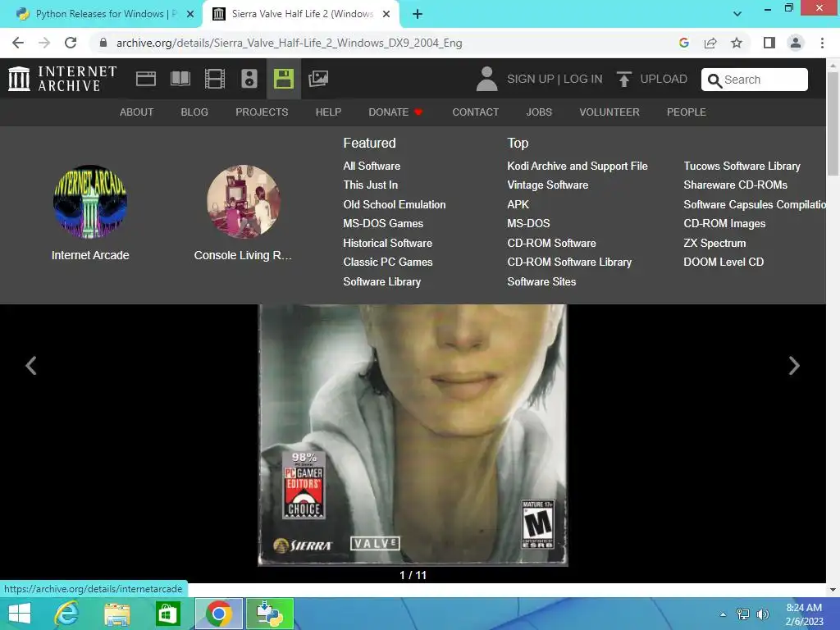The width and height of the screenshot is (840, 630).
Task: Go to previous image in the carousel
Action: pos(31,366)
